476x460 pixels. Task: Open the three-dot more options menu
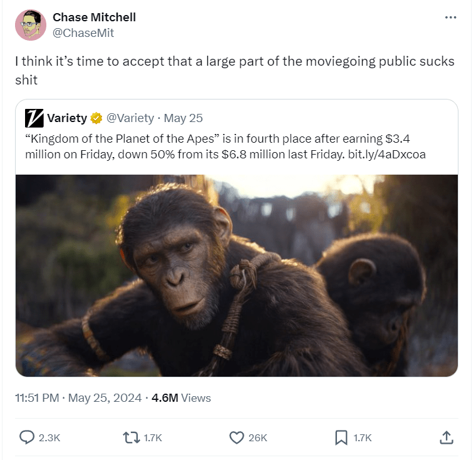pos(450,18)
